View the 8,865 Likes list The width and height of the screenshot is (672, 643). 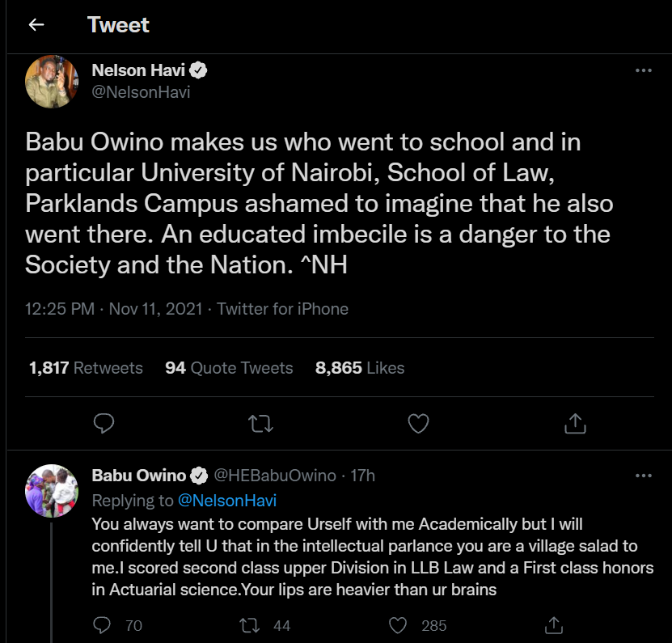(x=359, y=367)
